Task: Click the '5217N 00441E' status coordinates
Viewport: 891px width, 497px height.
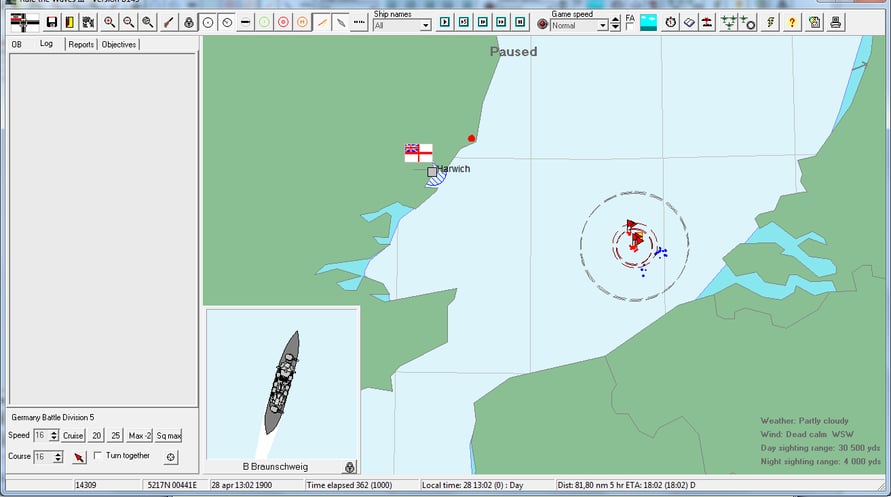Action: pos(172,485)
